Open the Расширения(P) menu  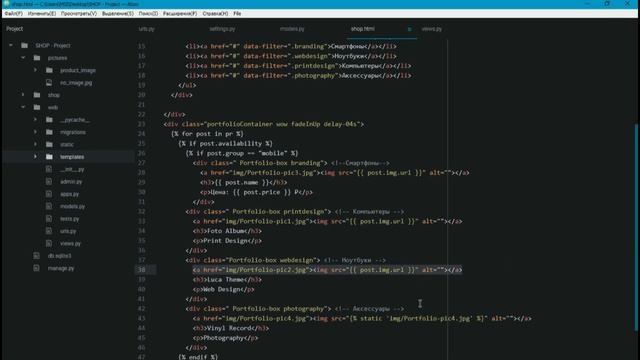[x=180, y=13]
